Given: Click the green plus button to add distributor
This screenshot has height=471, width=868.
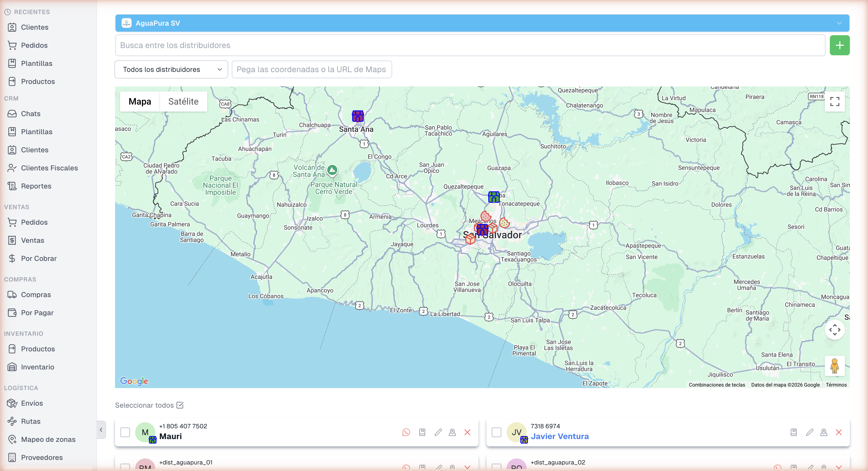Looking at the screenshot, I should click(x=839, y=45).
